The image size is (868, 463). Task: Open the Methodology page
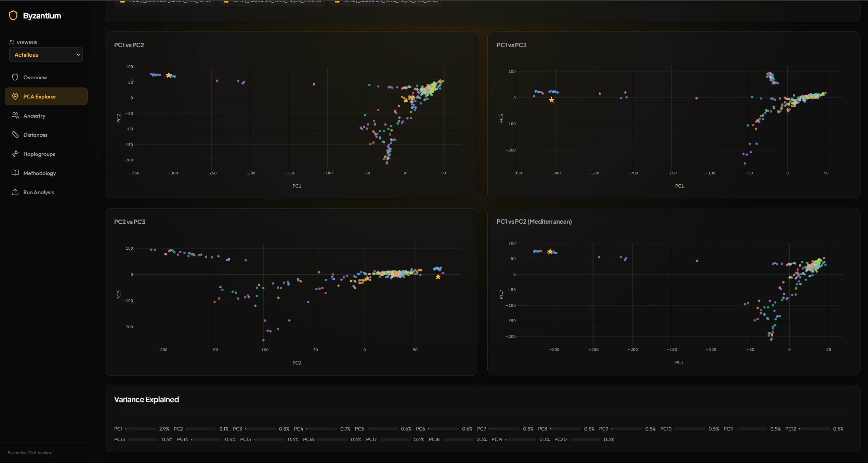(x=39, y=173)
